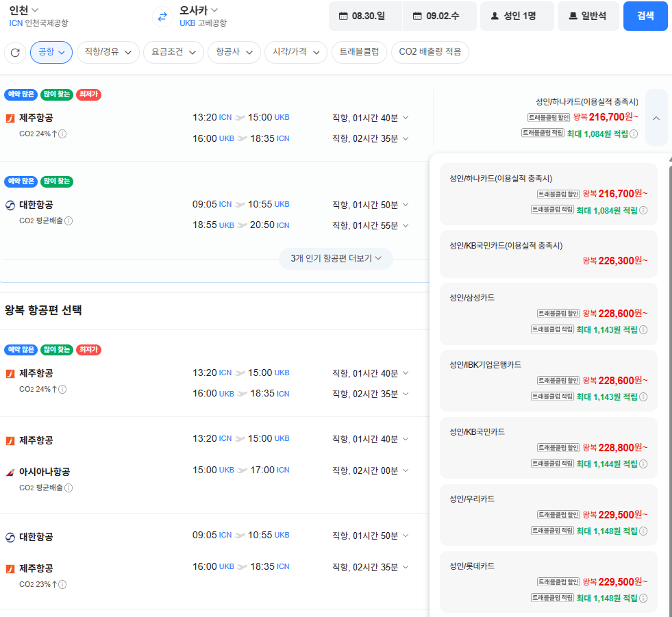Select 성인/하나카드 fare 216,700원 in the panel
This screenshot has height=617, width=672.
click(x=549, y=194)
